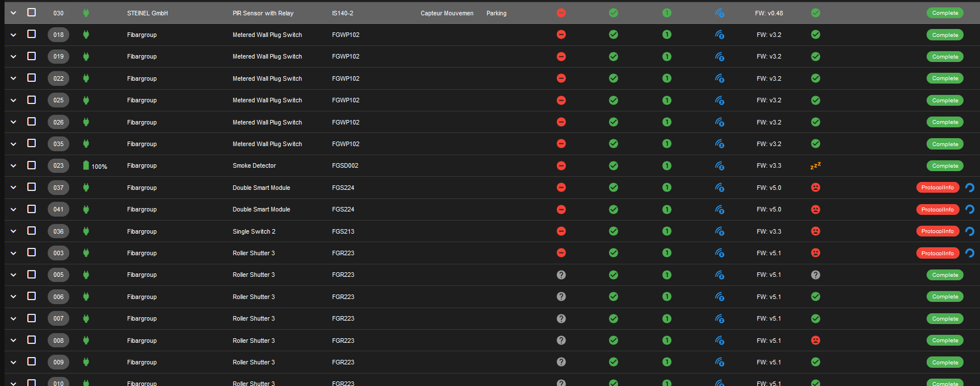Image resolution: width=980 pixels, height=386 pixels.
Task: Tick the checkbox for node 008
Action: click(32, 339)
